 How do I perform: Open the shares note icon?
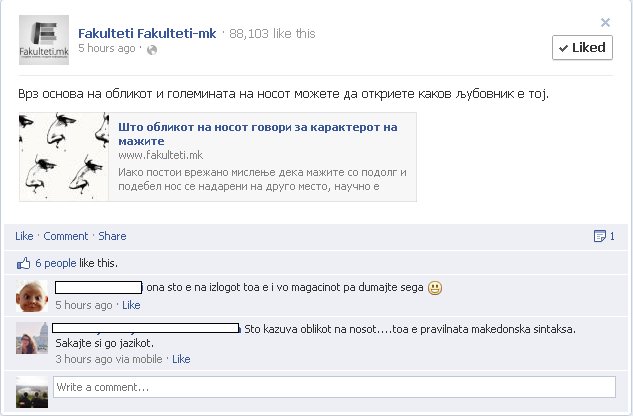coord(599,236)
